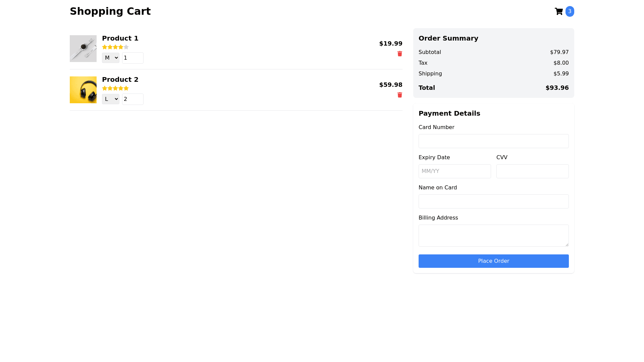Click the CVV input field

pyautogui.click(x=532, y=171)
